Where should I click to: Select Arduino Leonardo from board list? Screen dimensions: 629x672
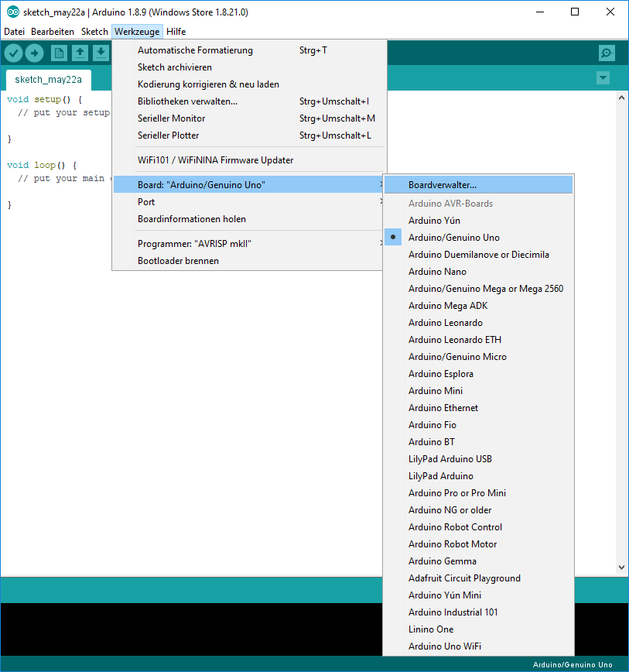[x=445, y=323]
